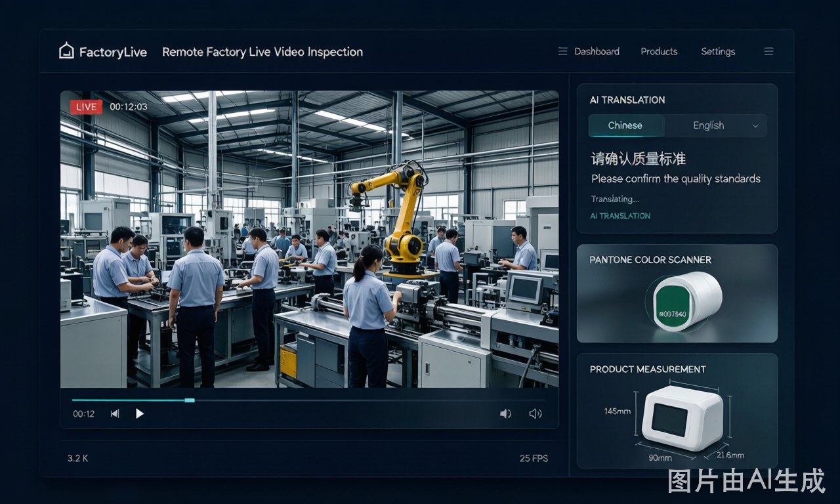Viewport: 840px width, 504px height.
Task: Click the list icon beside Dashboard
Action: 562,51
